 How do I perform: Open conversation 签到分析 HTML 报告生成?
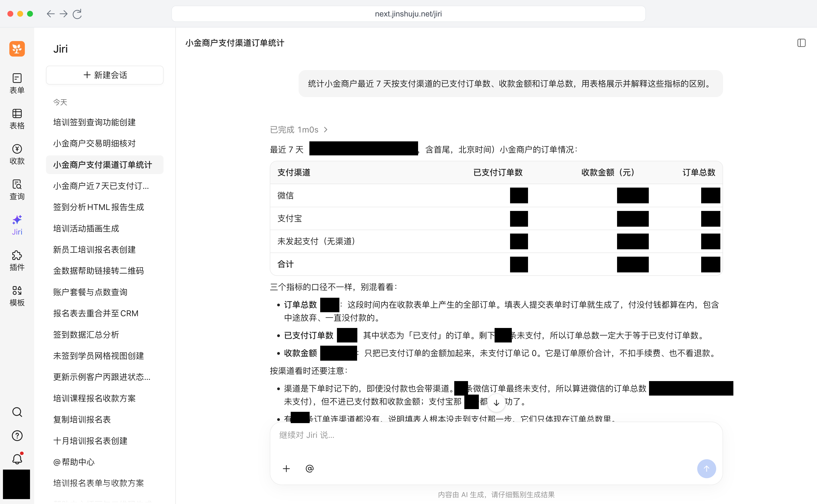pyautogui.click(x=105, y=207)
